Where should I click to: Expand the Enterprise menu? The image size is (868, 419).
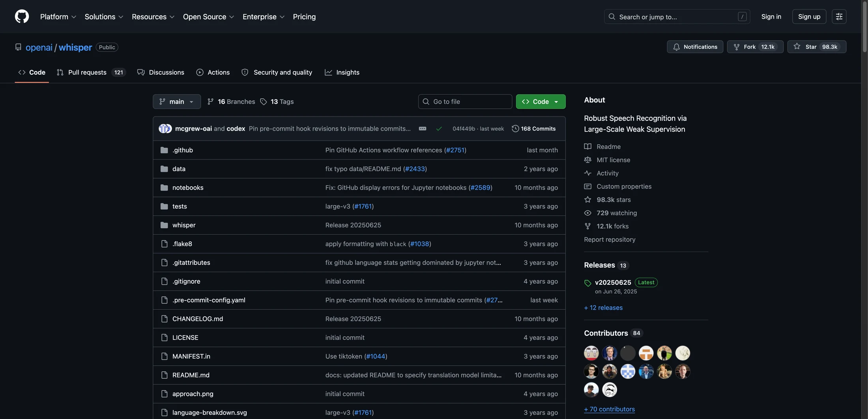[x=264, y=17]
